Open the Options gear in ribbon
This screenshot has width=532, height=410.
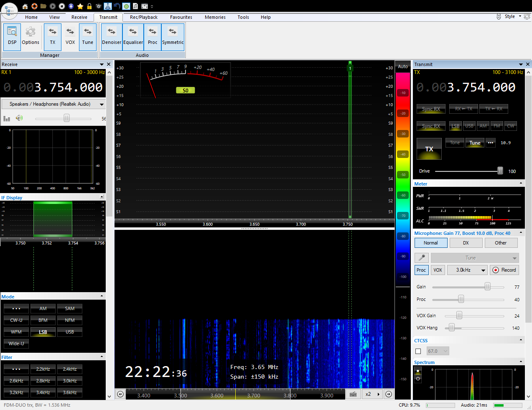pos(31,36)
